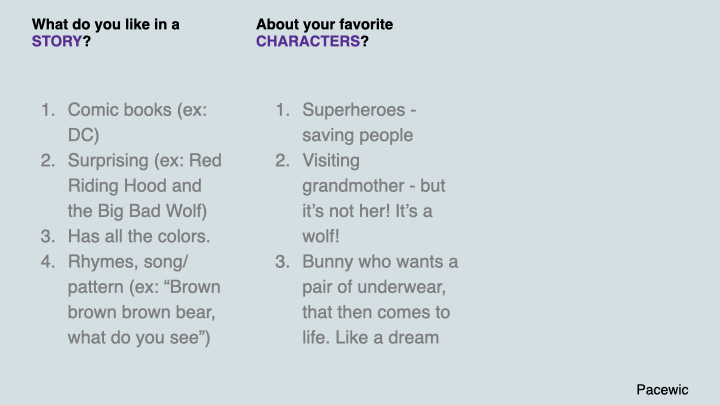This screenshot has height=405, width=720.
Task: Click the "Bunny who wants a" line
Action: click(x=379, y=262)
